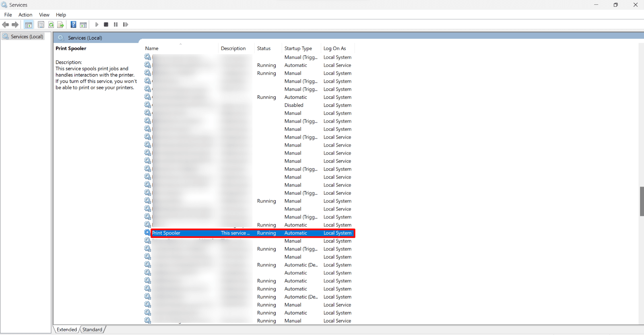Viewport: 644px width, 335px height.
Task: Switch to the Extended tab
Action: (67, 330)
